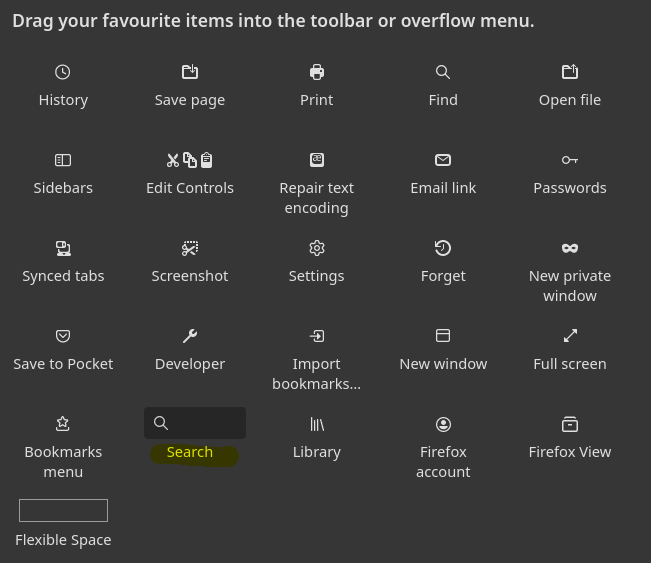
Task: Click the Open file icon
Action: tap(570, 72)
